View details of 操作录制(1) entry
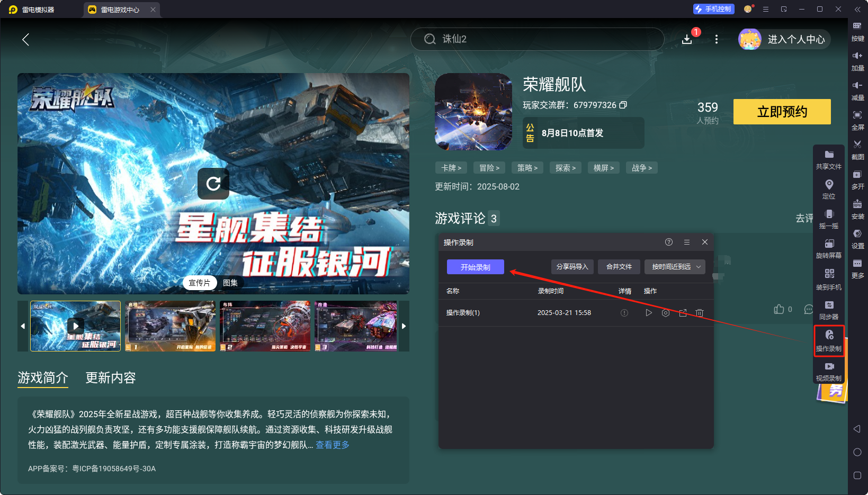The height and width of the screenshot is (495, 868). tap(624, 313)
